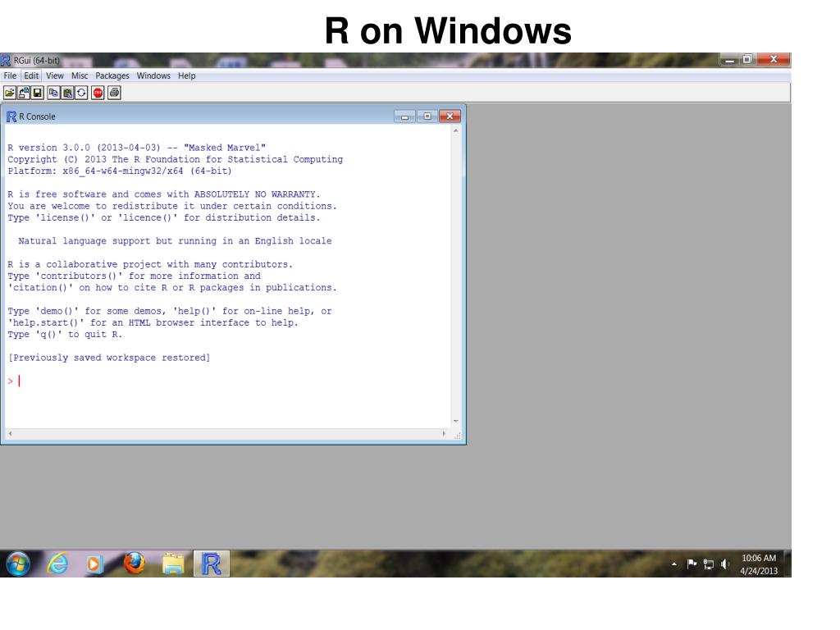Open Windows Media Player from the taskbar
Screen dimensions: 840x630
pos(94,564)
